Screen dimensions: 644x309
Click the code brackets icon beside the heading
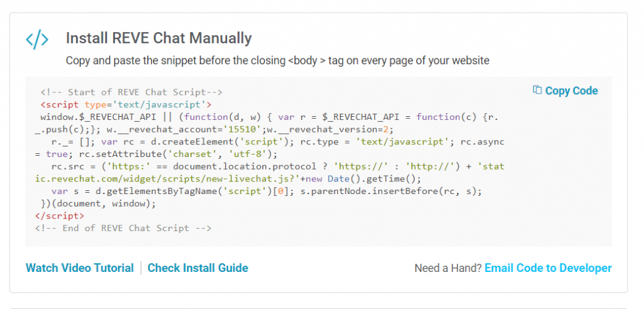37,39
